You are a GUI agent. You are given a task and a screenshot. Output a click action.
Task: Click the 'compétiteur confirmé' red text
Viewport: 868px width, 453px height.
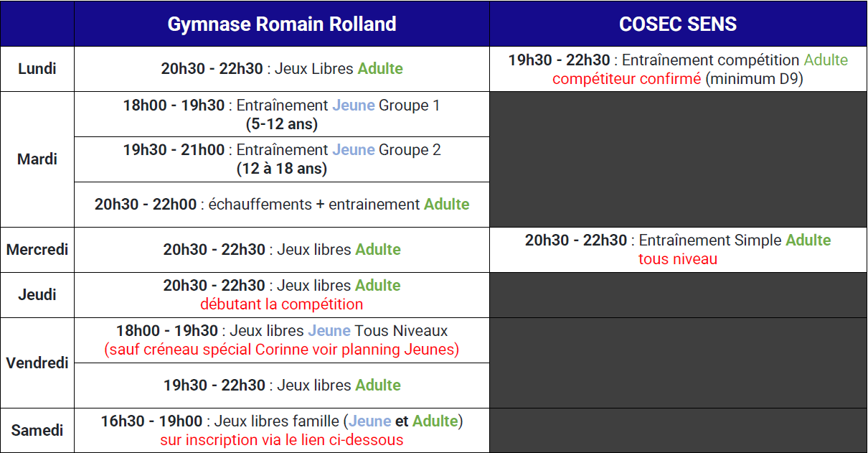pos(626,79)
